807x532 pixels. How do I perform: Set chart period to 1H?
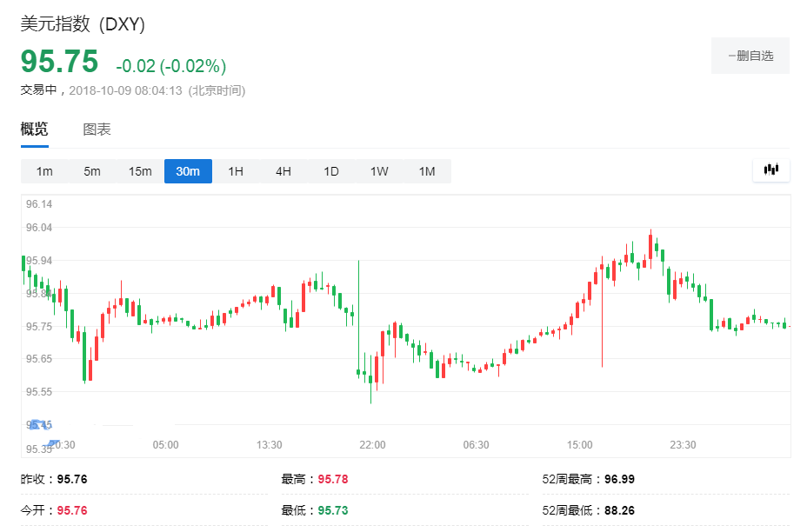tap(236, 171)
